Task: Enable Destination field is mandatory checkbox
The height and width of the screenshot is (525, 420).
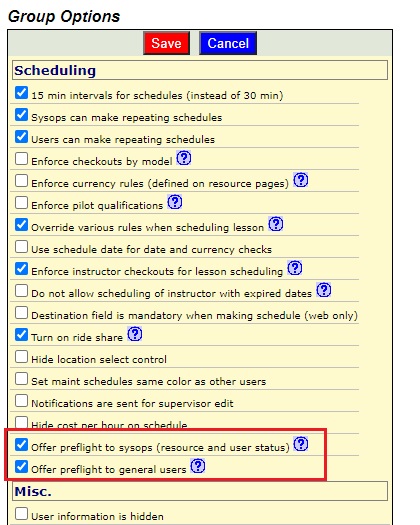Action: point(21,313)
